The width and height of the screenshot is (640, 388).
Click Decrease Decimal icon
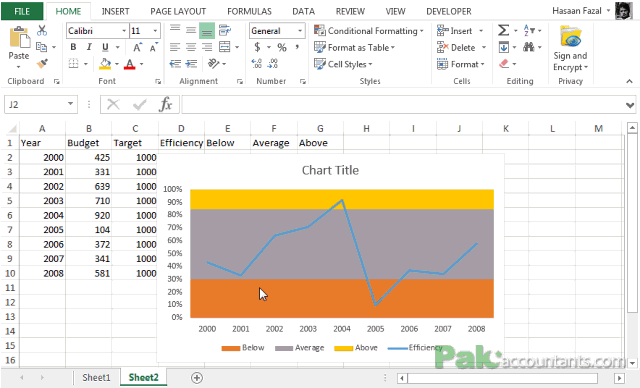(x=273, y=64)
